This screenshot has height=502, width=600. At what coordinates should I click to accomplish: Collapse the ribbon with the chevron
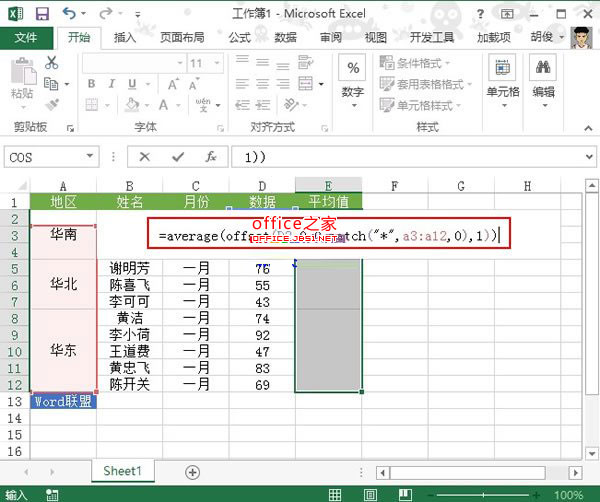pos(588,128)
